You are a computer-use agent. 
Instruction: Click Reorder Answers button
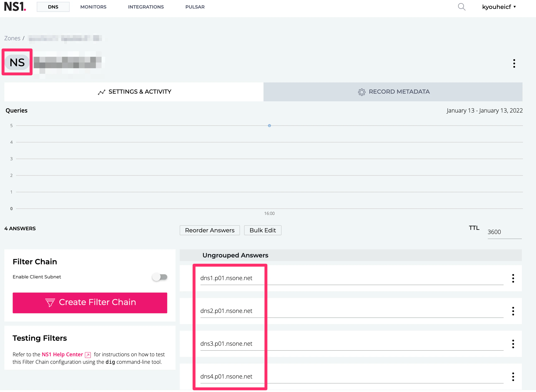210,230
